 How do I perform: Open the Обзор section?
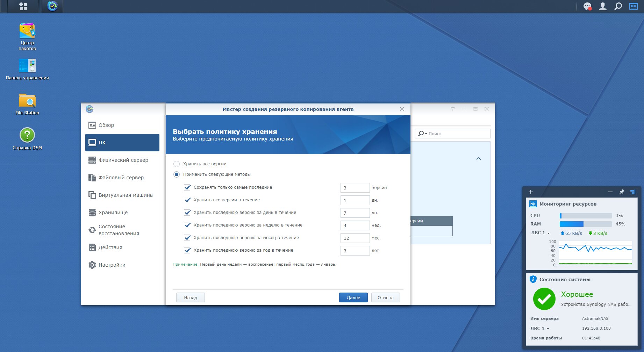[122, 125]
